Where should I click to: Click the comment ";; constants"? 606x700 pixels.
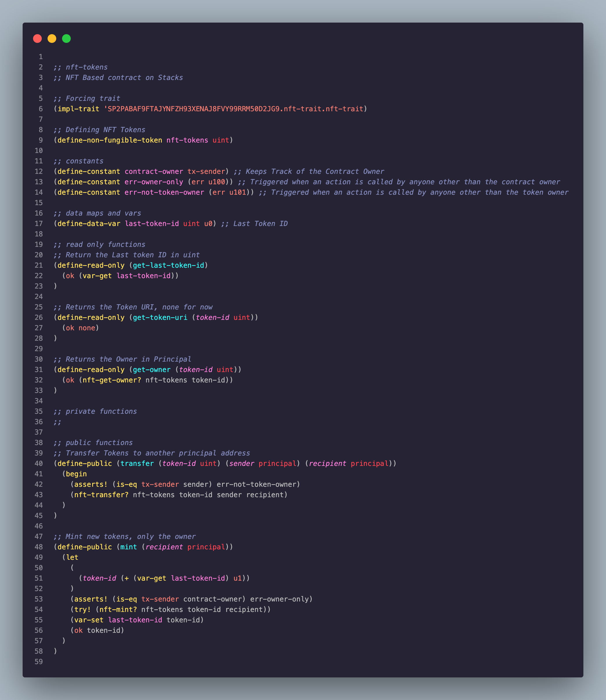tap(79, 161)
